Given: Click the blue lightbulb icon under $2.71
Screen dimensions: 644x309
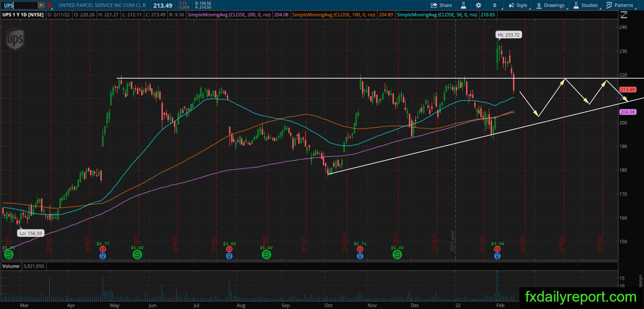Looking at the screenshot, I should tap(360, 256).
